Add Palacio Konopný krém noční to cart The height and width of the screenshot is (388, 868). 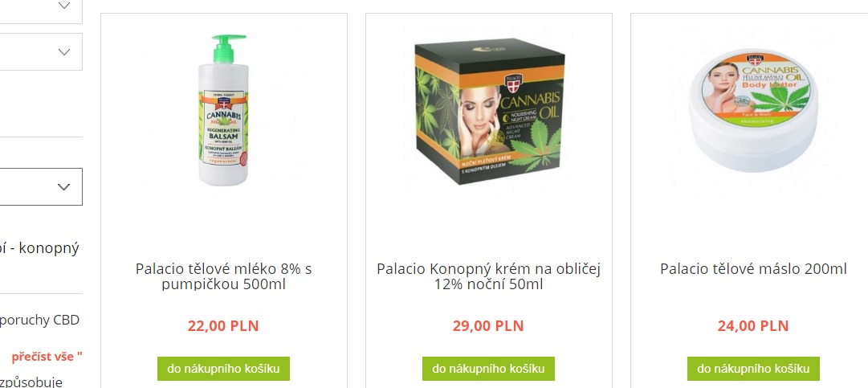[488, 369]
